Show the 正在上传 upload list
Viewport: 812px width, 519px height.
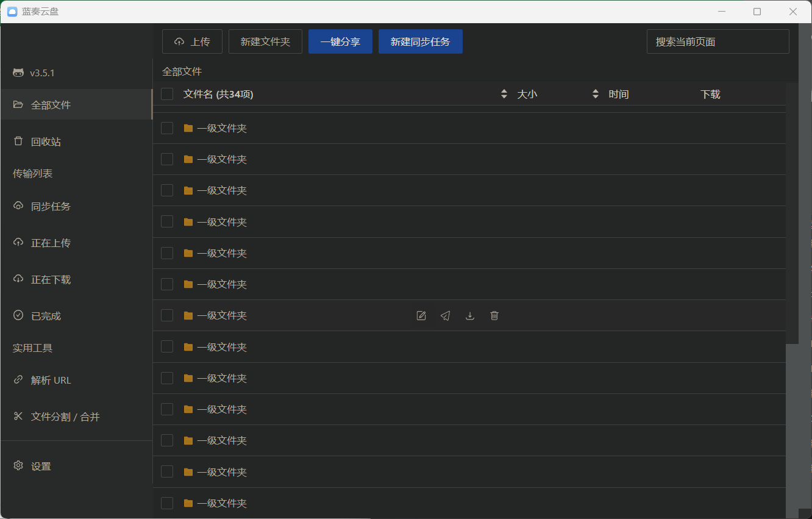[x=76, y=243]
